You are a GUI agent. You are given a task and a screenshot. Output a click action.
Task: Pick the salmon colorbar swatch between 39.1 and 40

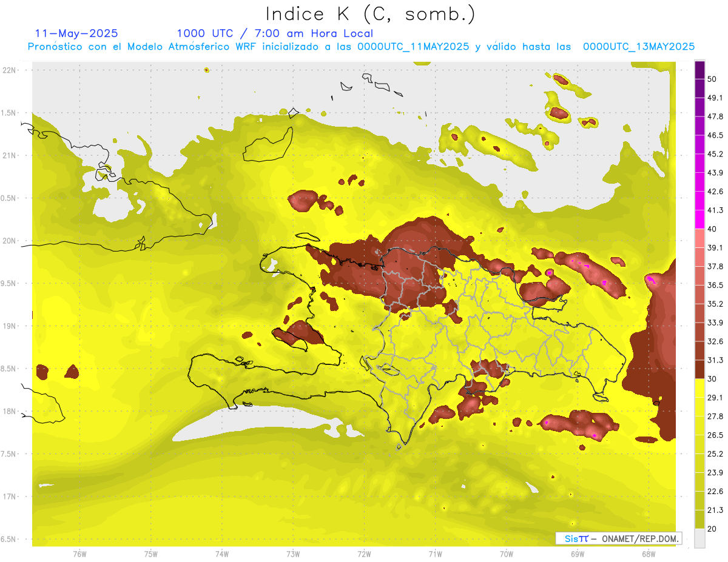coord(699,238)
